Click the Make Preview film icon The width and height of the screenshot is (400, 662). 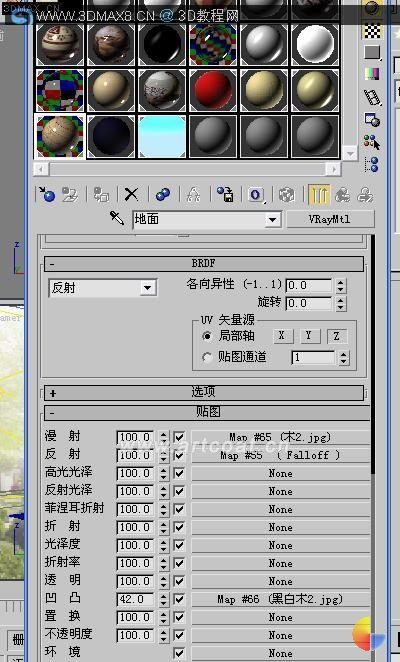point(372,97)
